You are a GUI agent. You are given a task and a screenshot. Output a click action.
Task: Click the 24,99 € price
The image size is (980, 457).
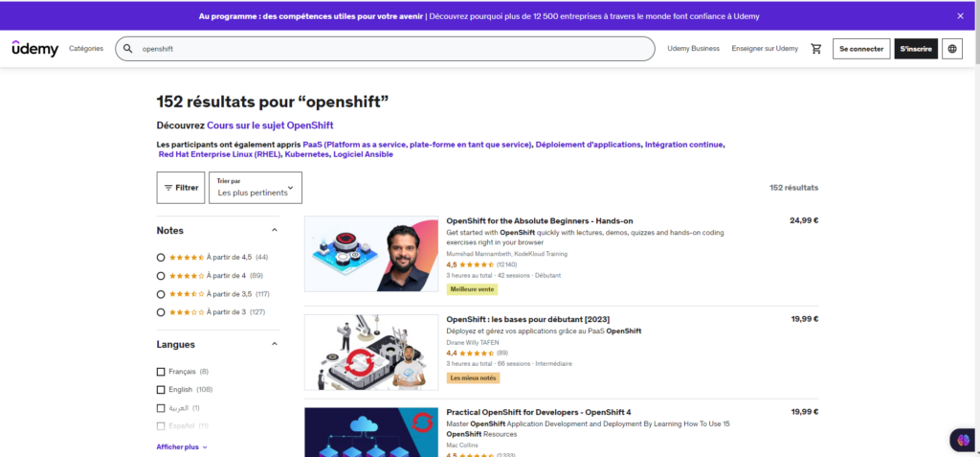tap(804, 220)
